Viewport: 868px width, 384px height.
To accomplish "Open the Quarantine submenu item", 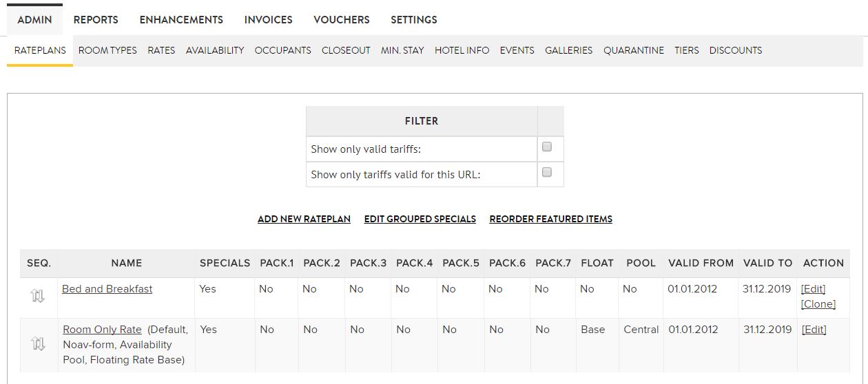I will point(634,50).
